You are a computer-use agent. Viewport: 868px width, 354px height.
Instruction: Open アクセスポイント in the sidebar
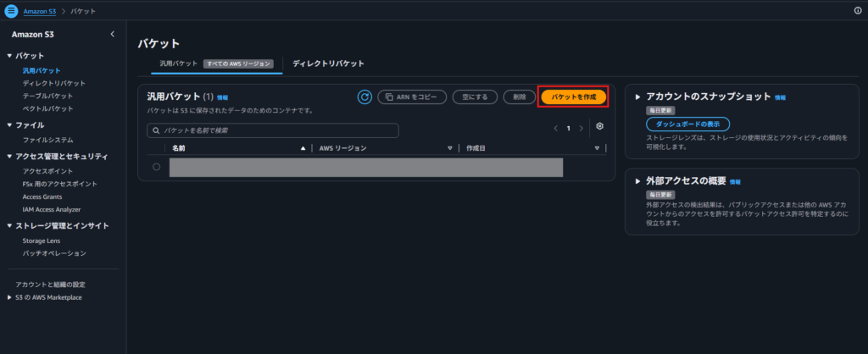click(47, 171)
